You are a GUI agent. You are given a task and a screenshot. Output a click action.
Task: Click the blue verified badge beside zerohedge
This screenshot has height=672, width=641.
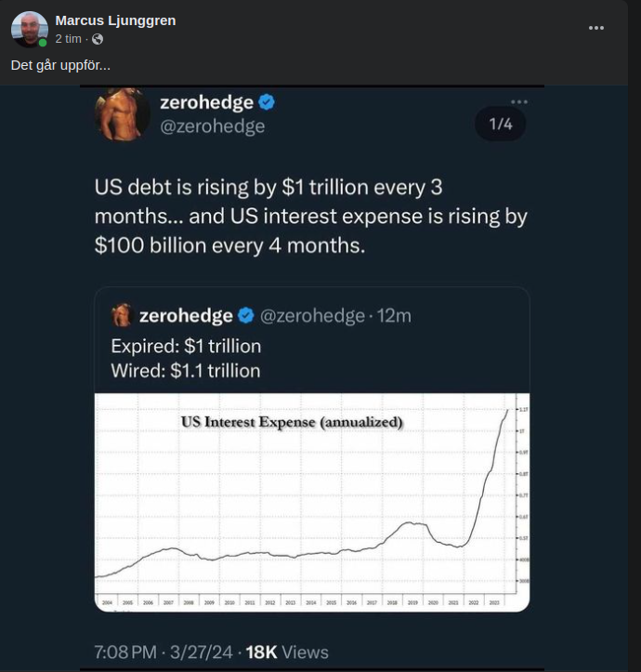point(267,102)
